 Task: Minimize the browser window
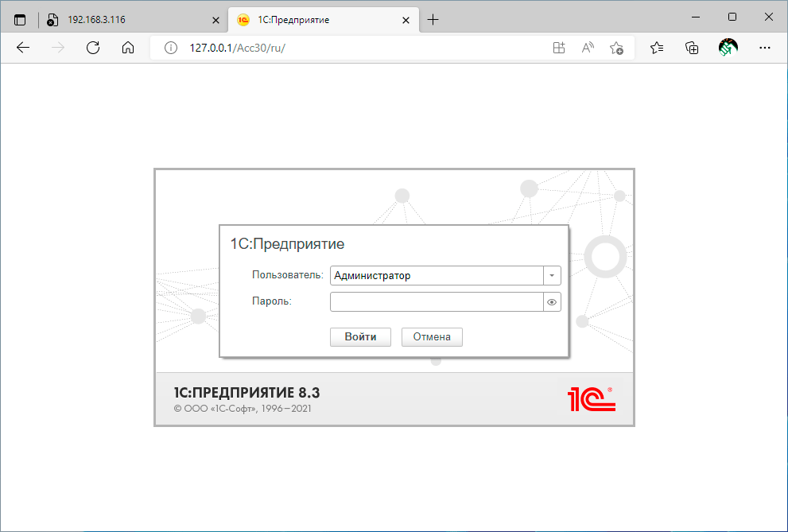pos(696,17)
